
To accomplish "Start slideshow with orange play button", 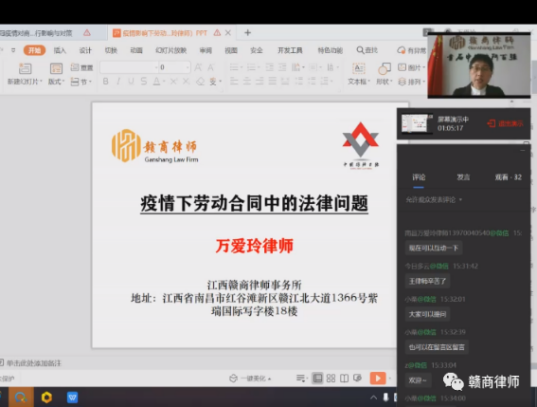I will pyautogui.click(x=378, y=378).
